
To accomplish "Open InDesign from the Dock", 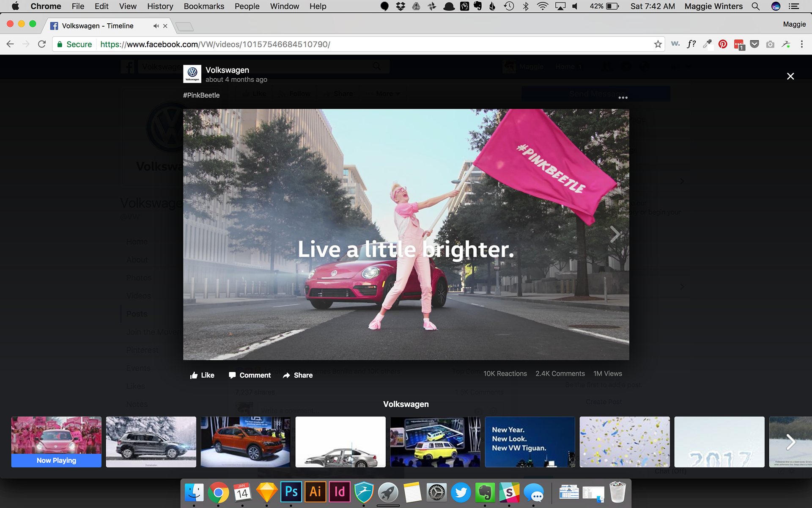I will point(340,492).
